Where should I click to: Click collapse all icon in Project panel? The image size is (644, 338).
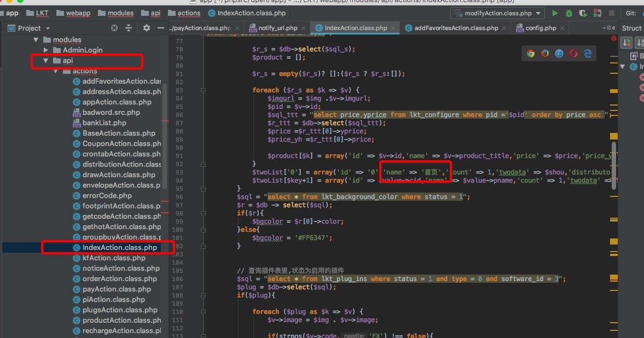(x=129, y=28)
